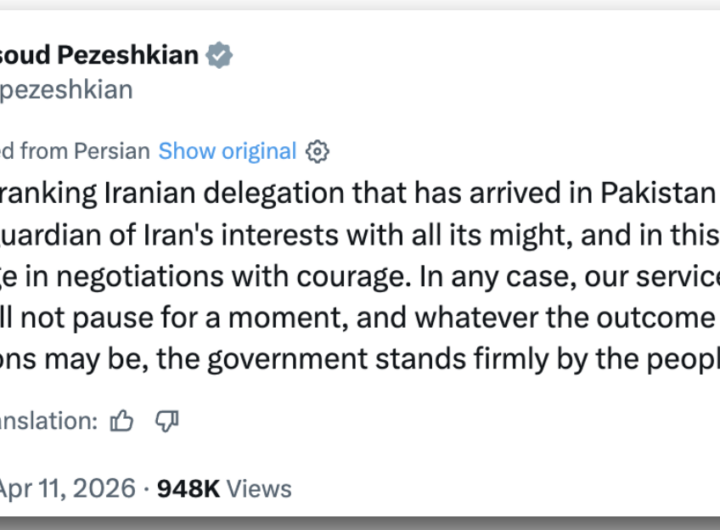The image size is (720, 530).
Task: Rate the translation with thumbs up
Action: (x=122, y=421)
